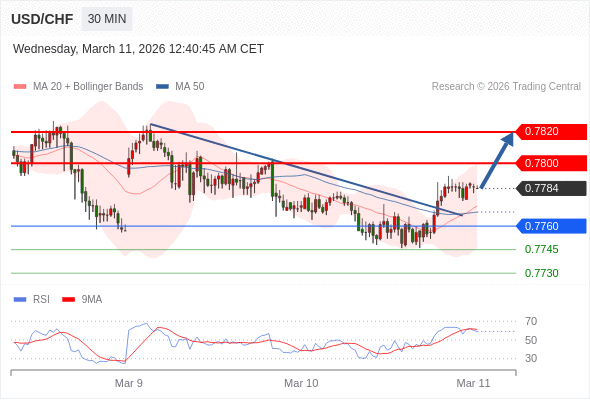The height and width of the screenshot is (400, 590).
Task: Select the 30 MIN timeframe badge
Action: [x=107, y=18]
